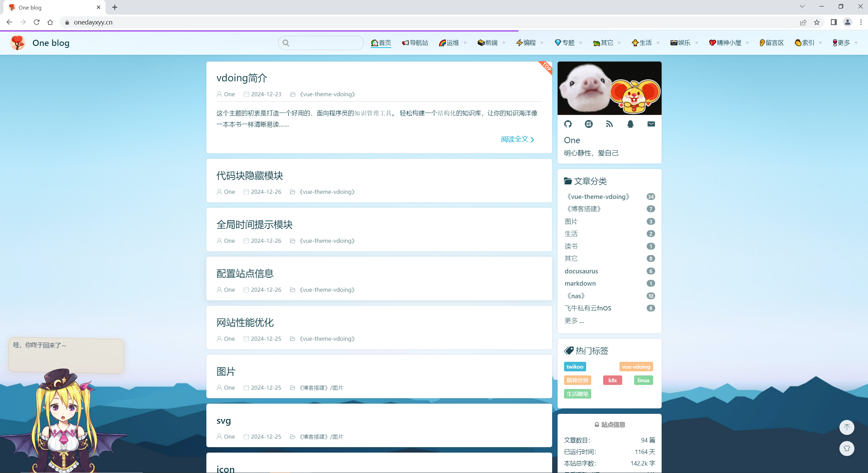
Task: Open the docusaurus category
Action: pos(609,271)
